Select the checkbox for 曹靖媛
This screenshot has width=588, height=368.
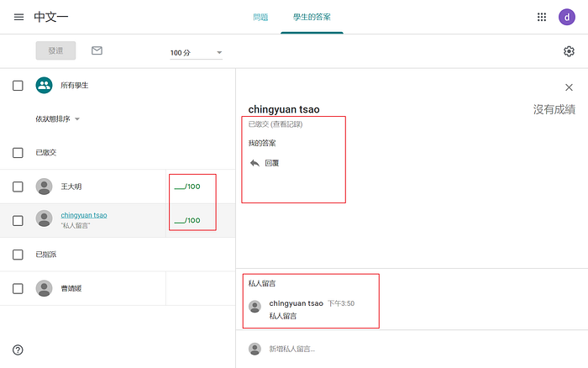click(18, 288)
